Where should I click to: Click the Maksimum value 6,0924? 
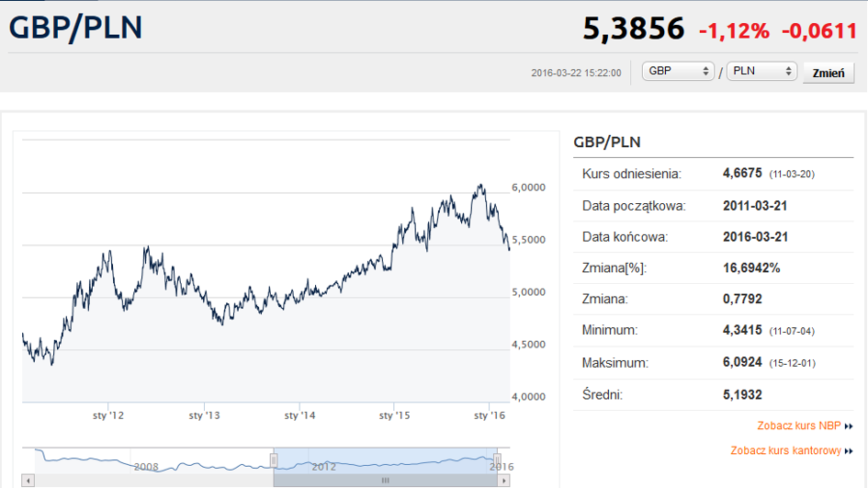pos(742,362)
